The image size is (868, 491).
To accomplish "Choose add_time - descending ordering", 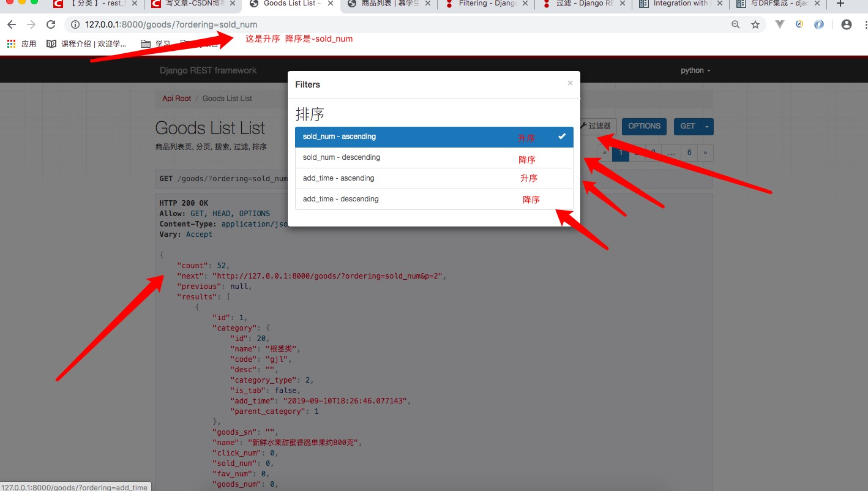I will [x=434, y=200].
